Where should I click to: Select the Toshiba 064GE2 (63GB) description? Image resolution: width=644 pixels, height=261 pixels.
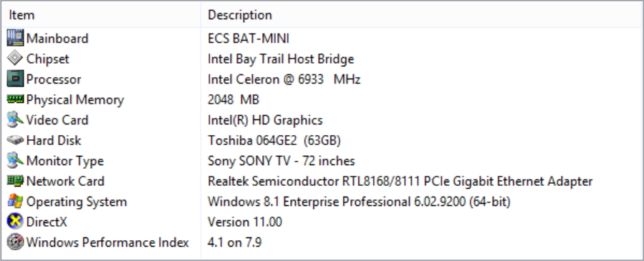point(274,141)
